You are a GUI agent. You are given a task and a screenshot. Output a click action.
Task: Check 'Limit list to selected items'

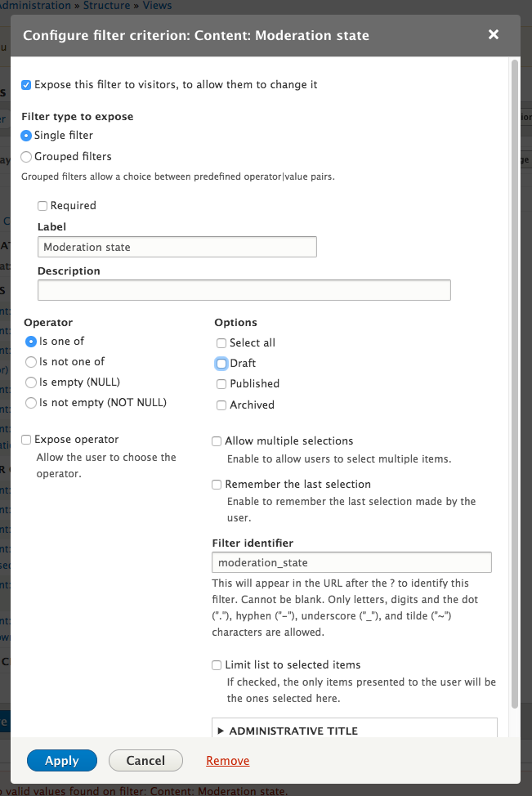pyautogui.click(x=217, y=664)
